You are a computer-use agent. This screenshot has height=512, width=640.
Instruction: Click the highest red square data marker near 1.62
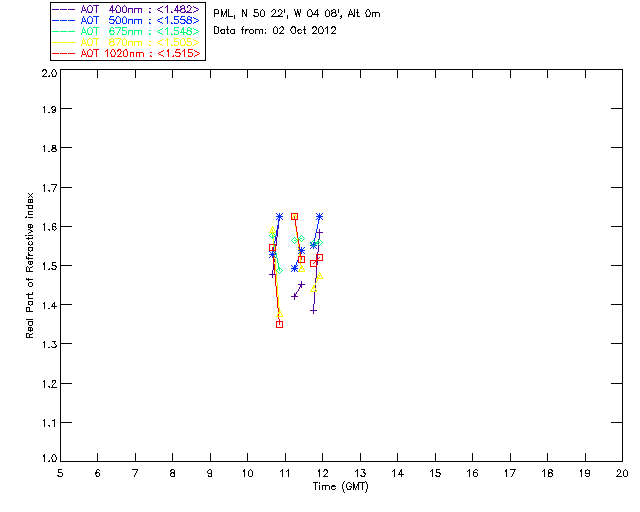click(x=294, y=216)
